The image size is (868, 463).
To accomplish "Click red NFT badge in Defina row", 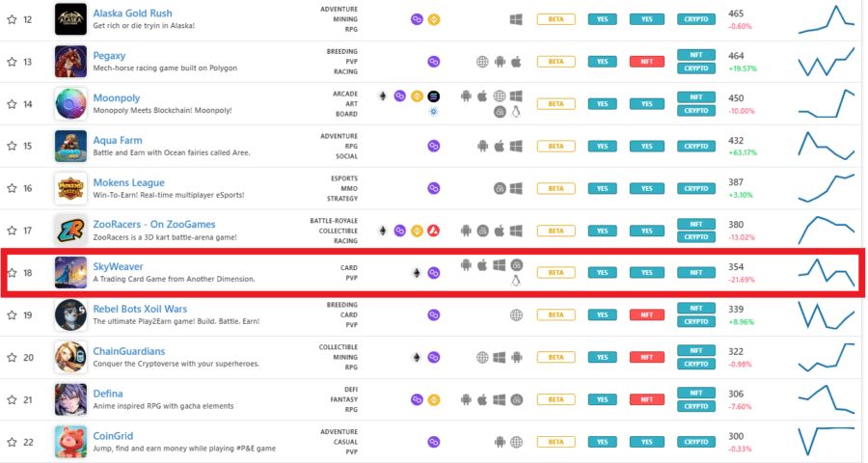I will coord(647,399).
